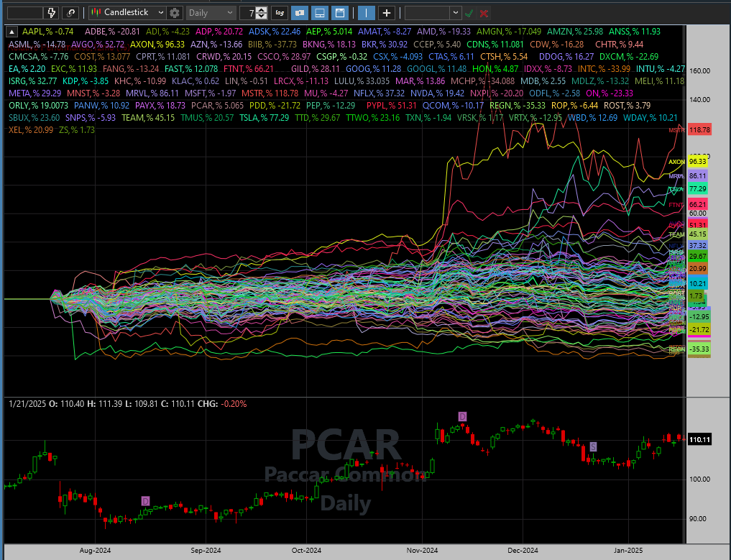
Task: Click the lightning bolt quick-symbol icon
Action: 52,13
